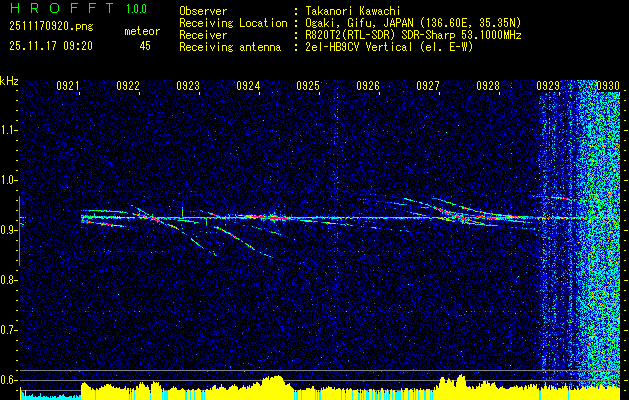Click the 0921 time marker
629x400 pixels.
point(68,85)
